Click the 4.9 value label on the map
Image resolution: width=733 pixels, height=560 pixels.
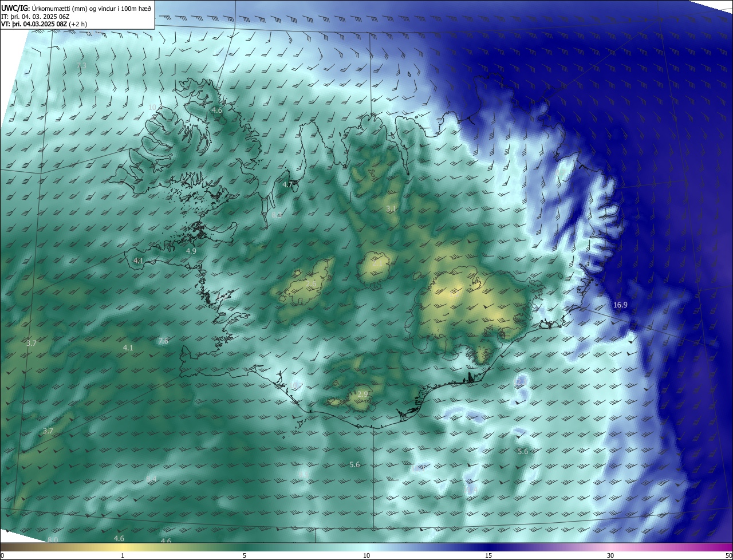pos(191,251)
